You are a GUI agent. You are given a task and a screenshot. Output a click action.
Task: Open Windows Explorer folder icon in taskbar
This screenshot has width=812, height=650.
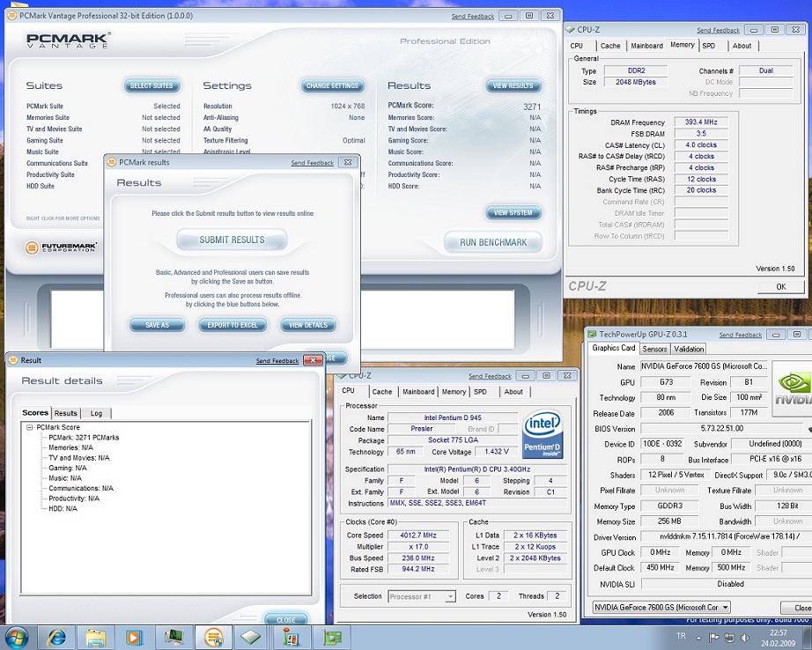pyautogui.click(x=95, y=637)
